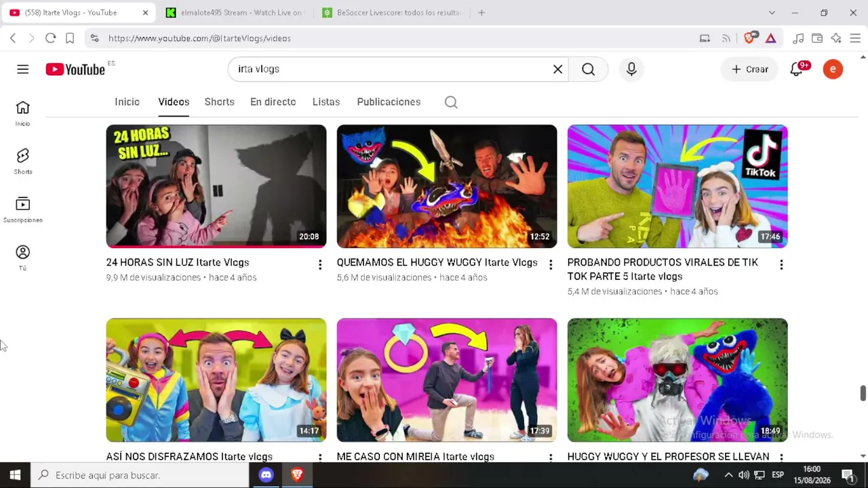Image resolution: width=868 pixels, height=488 pixels.
Task: Search within the channel using magnifier
Action: pyautogui.click(x=451, y=102)
